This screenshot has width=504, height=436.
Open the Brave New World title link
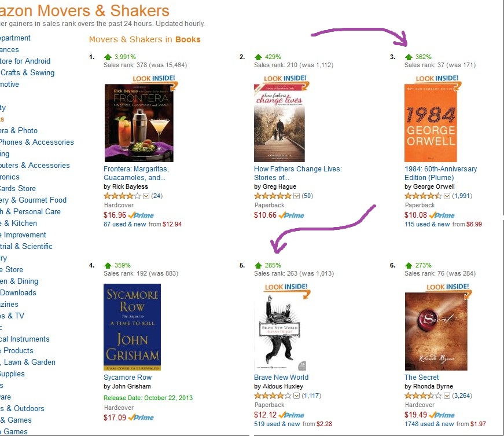click(x=281, y=378)
